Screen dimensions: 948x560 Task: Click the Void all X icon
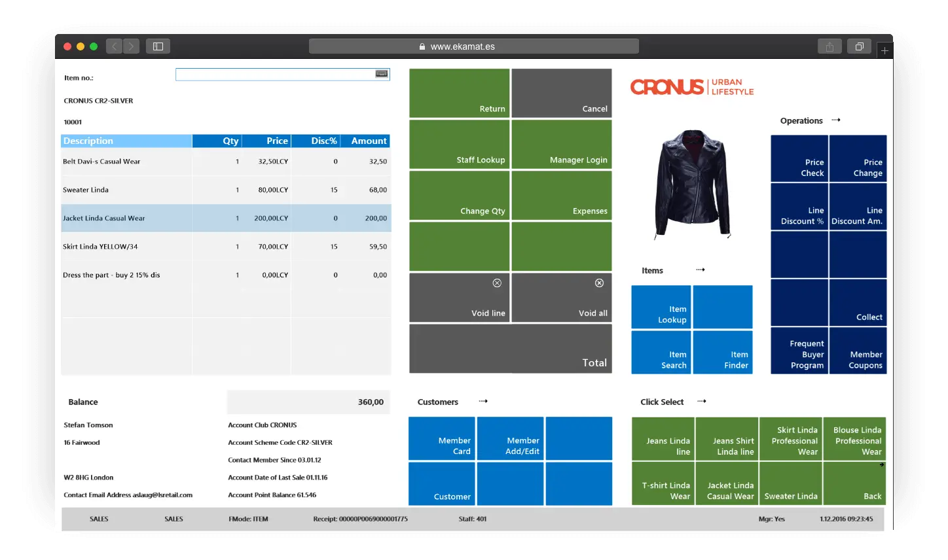click(599, 283)
